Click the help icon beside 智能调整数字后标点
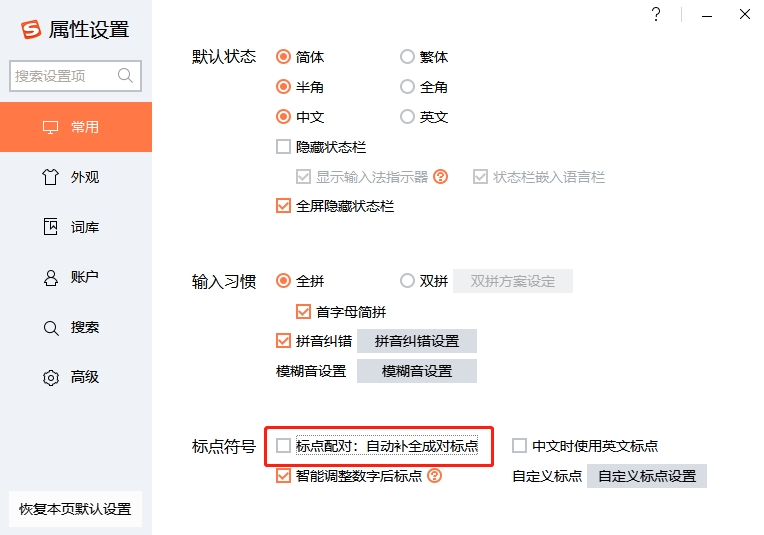The width and height of the screenshot is (764, 535). tap(435, 476)
